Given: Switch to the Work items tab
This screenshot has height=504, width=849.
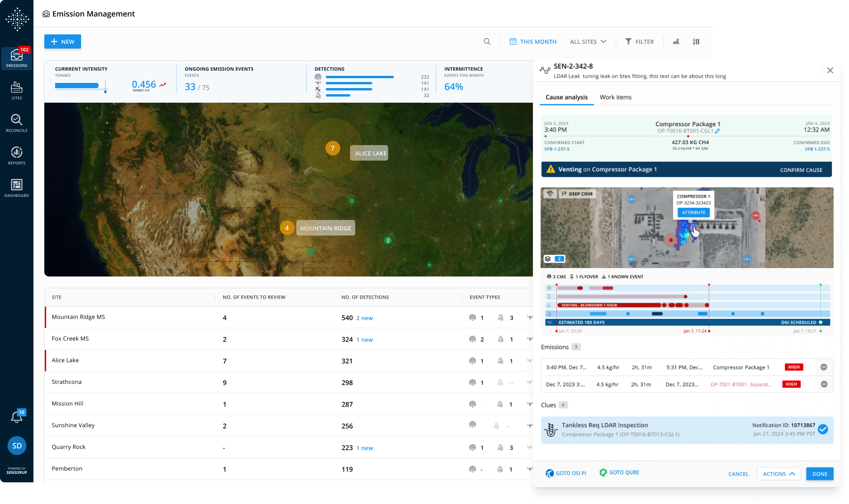Looking at the screenshot, I should point(615,97).
